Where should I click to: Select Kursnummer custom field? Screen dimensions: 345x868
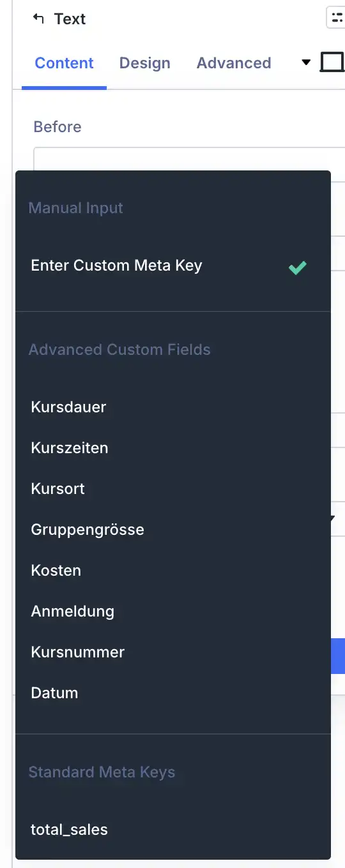[173, 652]
